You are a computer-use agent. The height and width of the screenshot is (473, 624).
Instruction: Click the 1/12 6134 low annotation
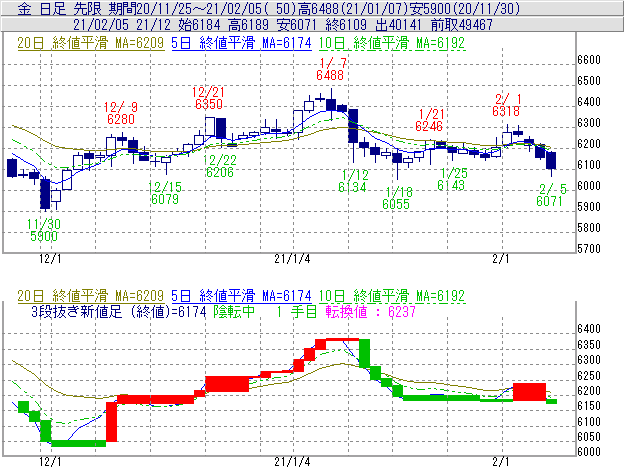coord(353,181)
